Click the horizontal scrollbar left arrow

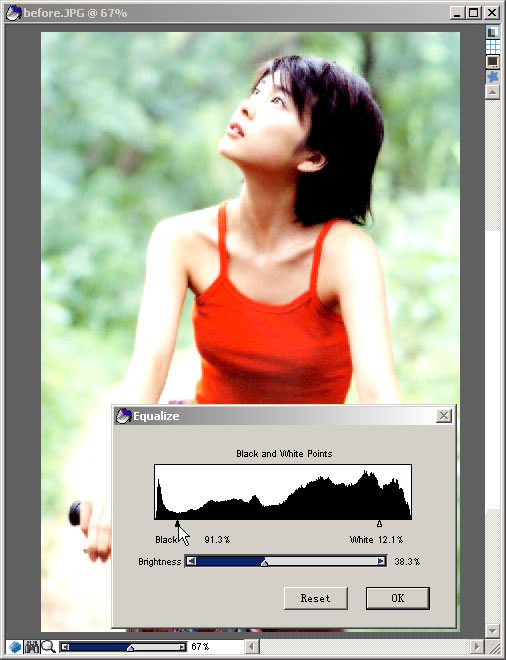pyautogui.click(x=252, y=647)
